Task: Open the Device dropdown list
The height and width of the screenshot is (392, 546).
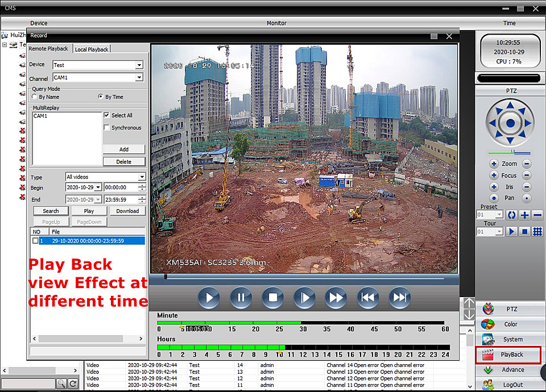Action: click(x=139, y=65)
